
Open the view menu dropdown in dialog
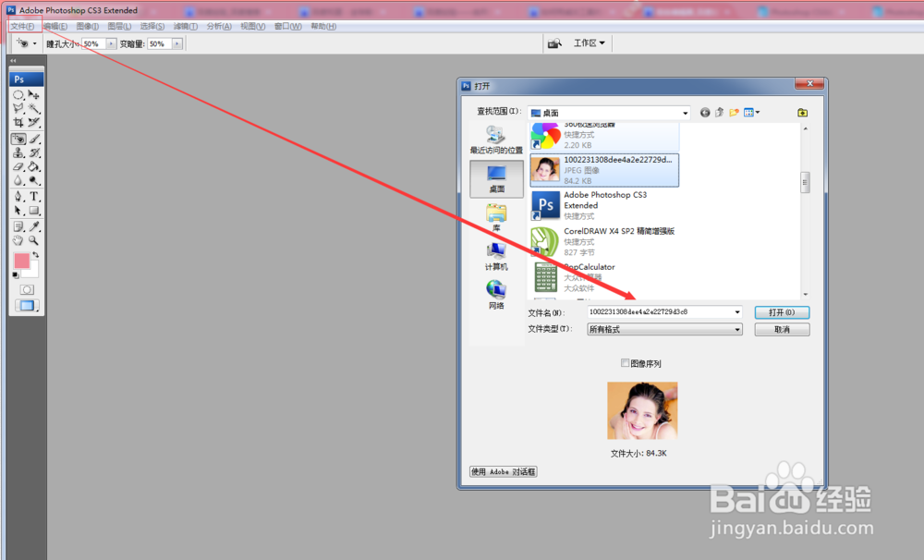751,113
